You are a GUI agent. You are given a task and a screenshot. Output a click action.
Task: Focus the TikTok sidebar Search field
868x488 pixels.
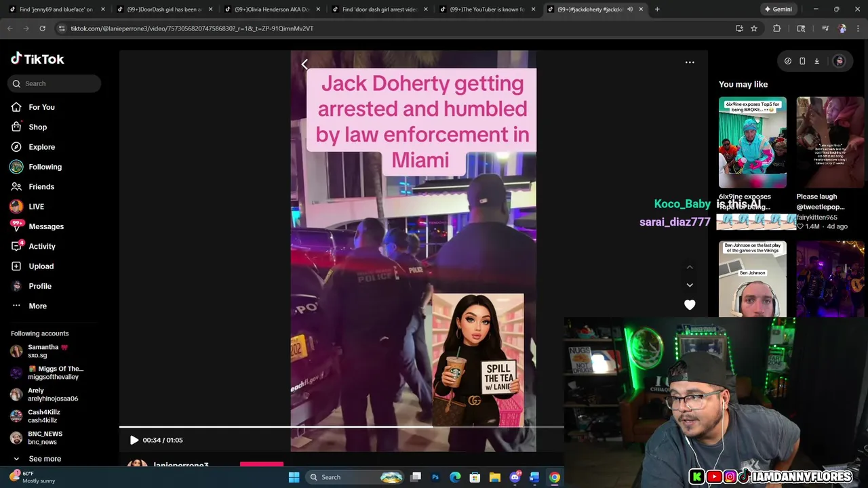[55, 83]
